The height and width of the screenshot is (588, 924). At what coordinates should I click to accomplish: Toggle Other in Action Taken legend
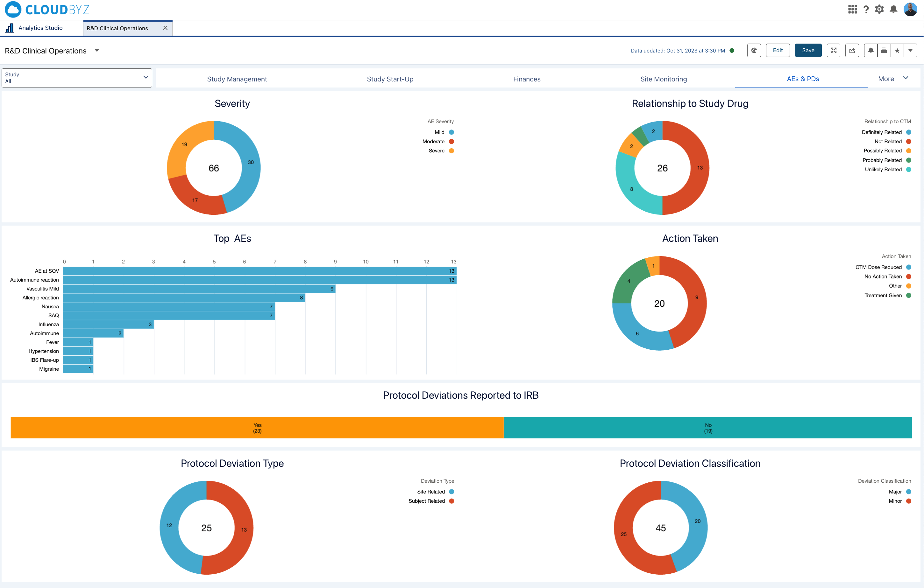click(x=900, y=286)
